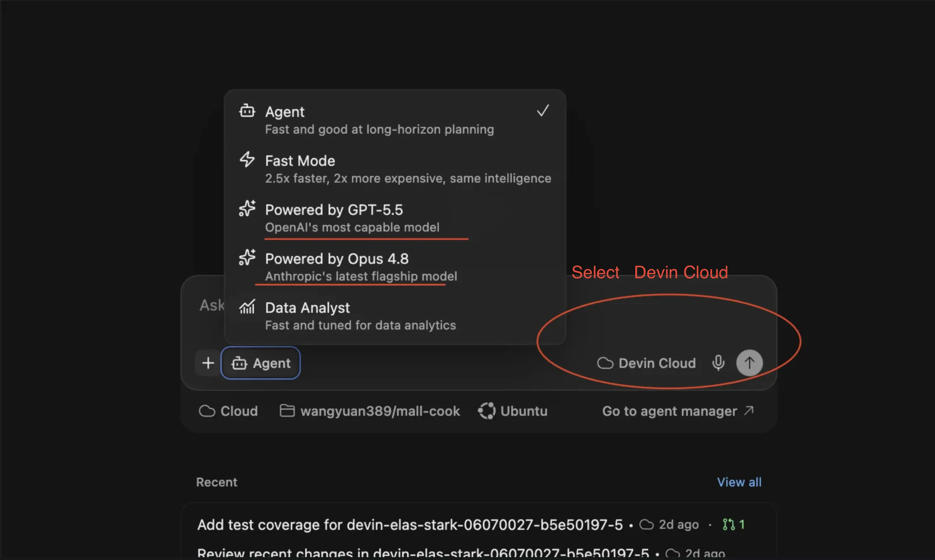Send the prompt with the up-arrow button
The width and height of the screenshot is (935, 560).
(750, 363)
